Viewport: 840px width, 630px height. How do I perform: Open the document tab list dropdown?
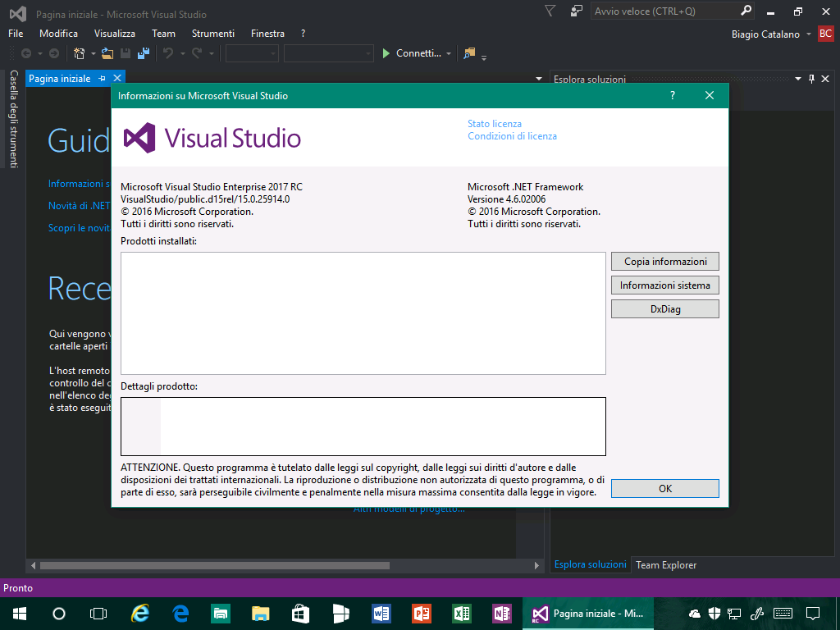click(x=539, y=79)
